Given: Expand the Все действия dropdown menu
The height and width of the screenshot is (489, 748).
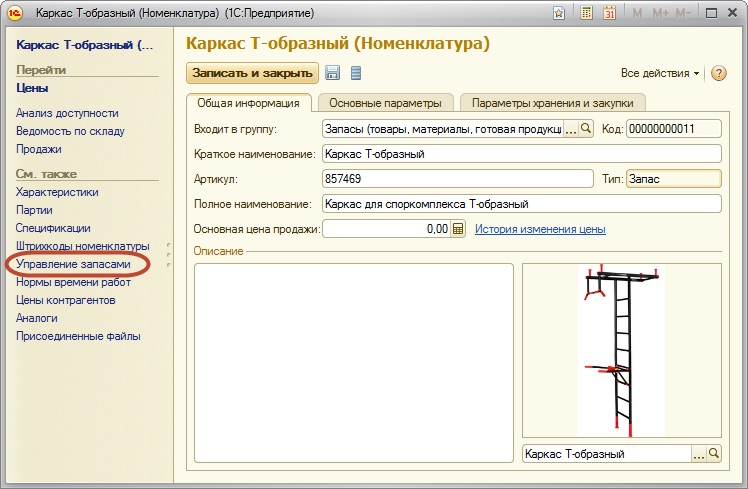Looking at the screenshot, I should coord(660,73).
